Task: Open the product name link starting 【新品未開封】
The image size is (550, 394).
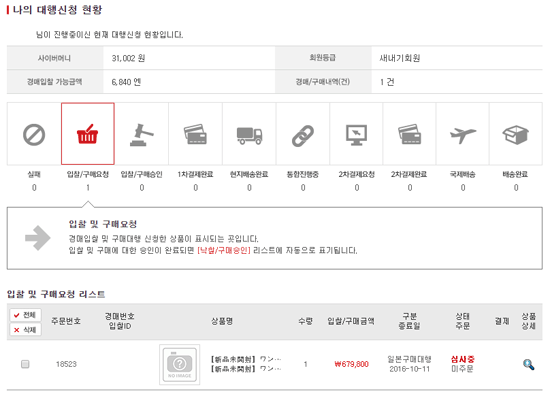Action: pos(246,364)
